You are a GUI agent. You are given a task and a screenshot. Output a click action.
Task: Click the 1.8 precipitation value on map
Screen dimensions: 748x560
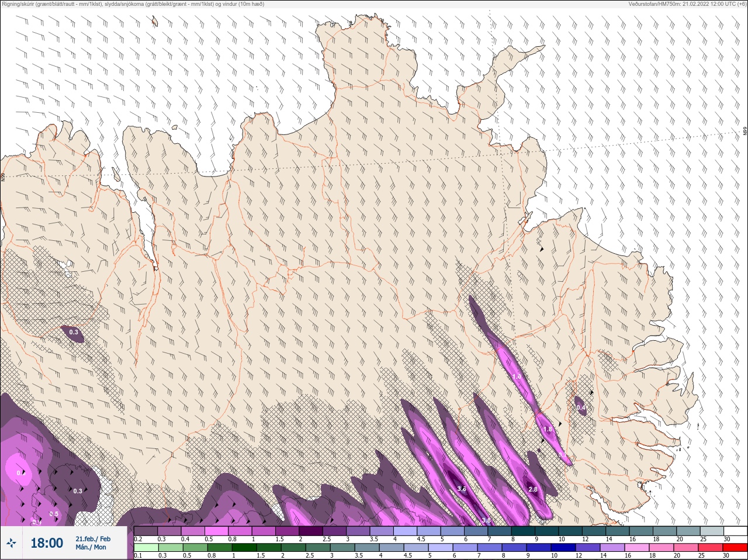pos(548,429)
